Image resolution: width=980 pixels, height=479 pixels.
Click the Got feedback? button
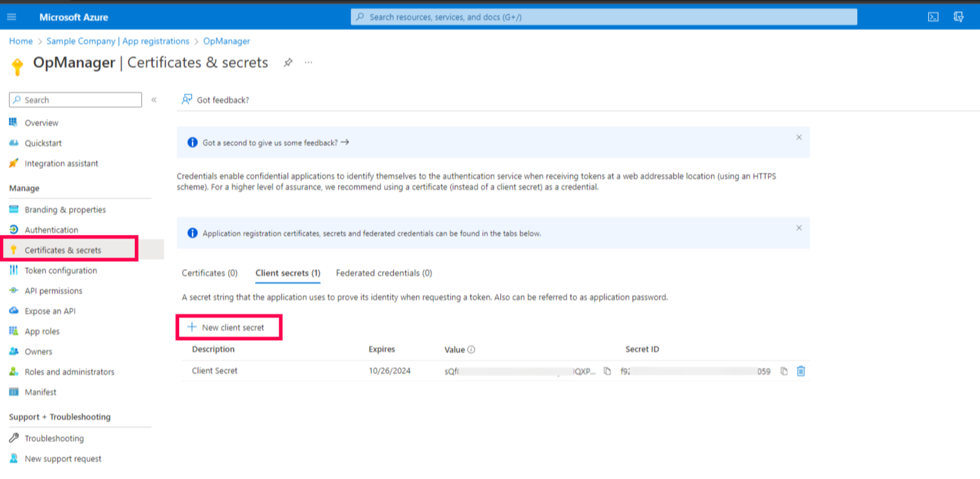click(x=215, y=99)
